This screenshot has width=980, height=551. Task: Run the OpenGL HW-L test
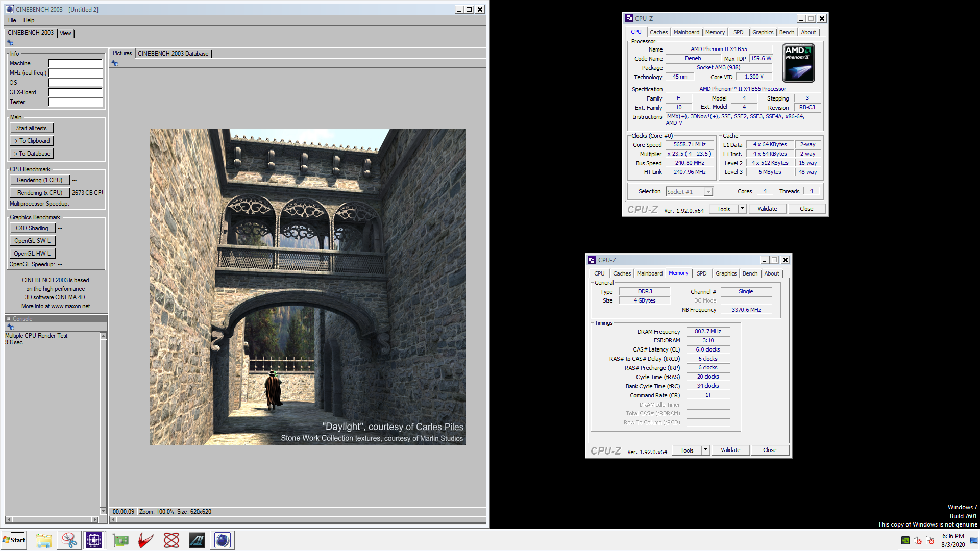pyautogui.click(x=32, y=254)
